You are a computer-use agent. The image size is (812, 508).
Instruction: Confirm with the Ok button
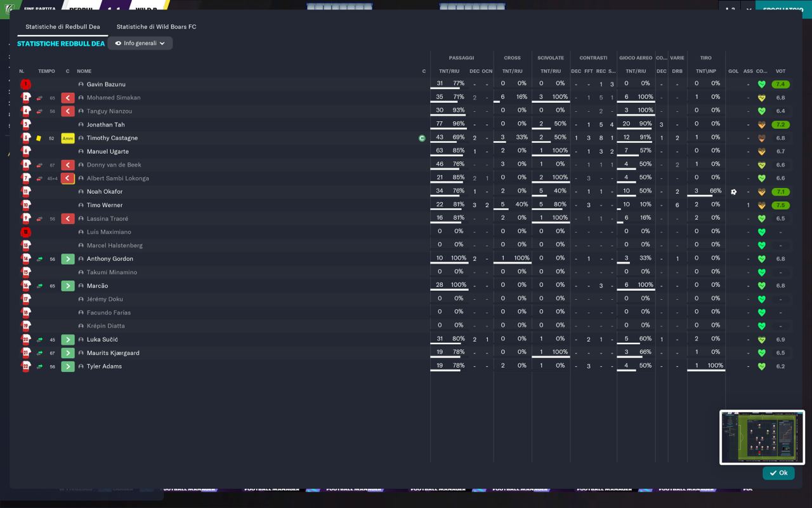(778, 473)
